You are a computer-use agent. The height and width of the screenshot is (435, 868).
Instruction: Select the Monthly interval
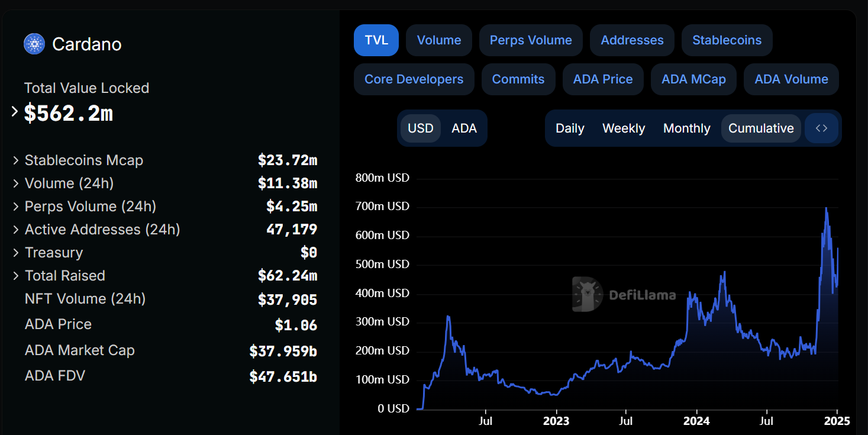pos(686,128)
